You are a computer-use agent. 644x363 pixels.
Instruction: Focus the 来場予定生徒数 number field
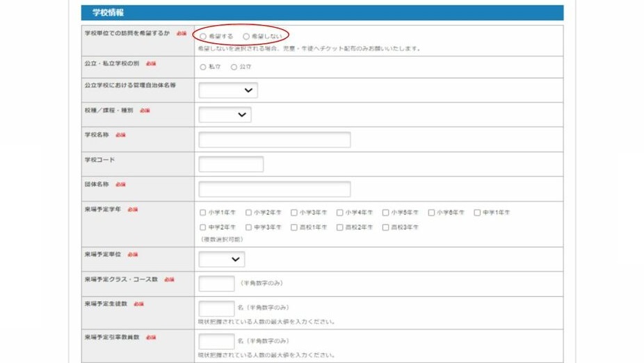[216, 308]
